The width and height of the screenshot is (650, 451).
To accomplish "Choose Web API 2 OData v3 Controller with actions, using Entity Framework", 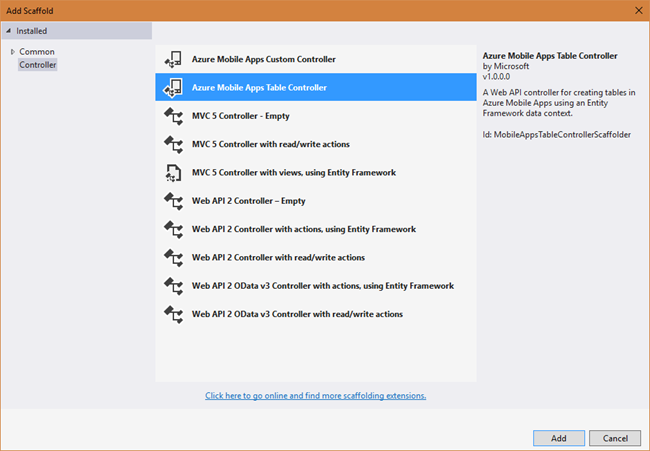I will click(x=323, y=286).
